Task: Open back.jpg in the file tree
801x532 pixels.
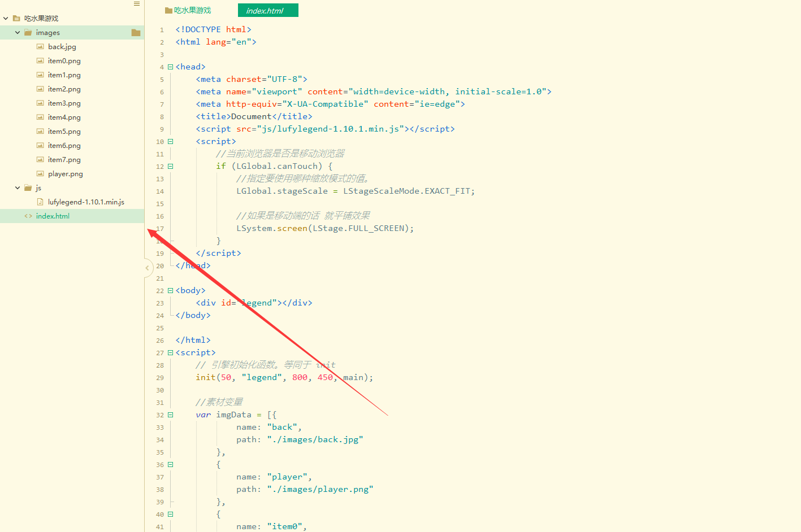Action: 62,47
